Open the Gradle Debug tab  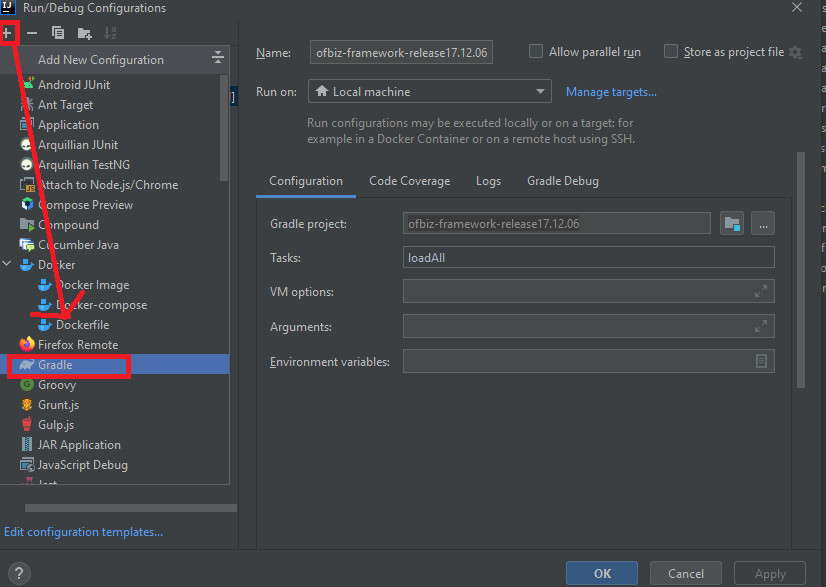coord(563,181)
